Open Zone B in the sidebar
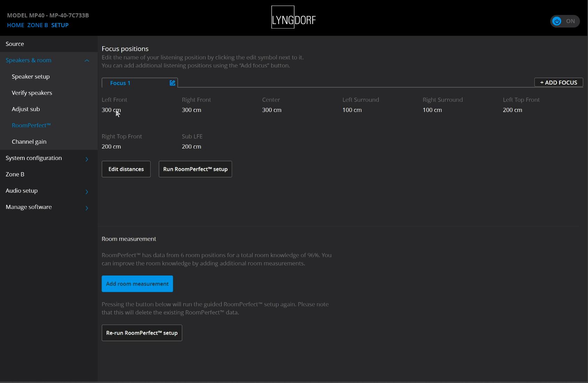Image resolution: width=588 pixels, height=383 pixels. pos(15,174)
